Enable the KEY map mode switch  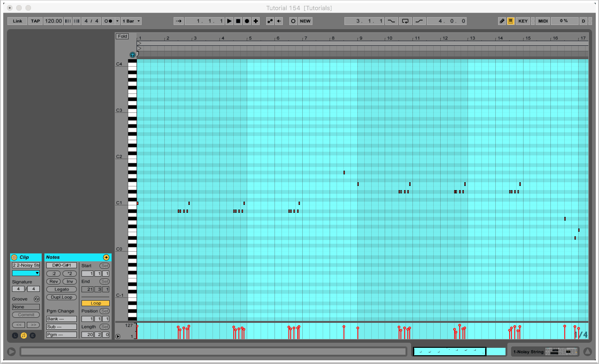pyautogui.click(x=523, y=21)
